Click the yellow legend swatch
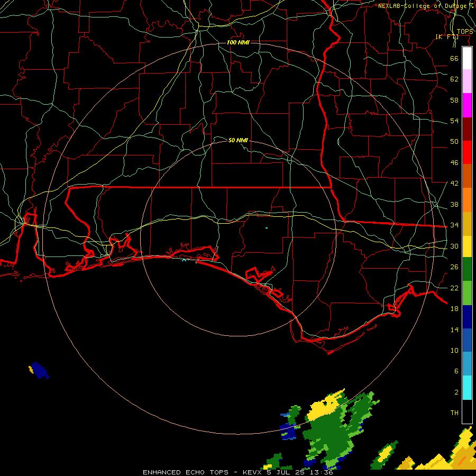Screen dimensions: 476x476 pos(467,246)
